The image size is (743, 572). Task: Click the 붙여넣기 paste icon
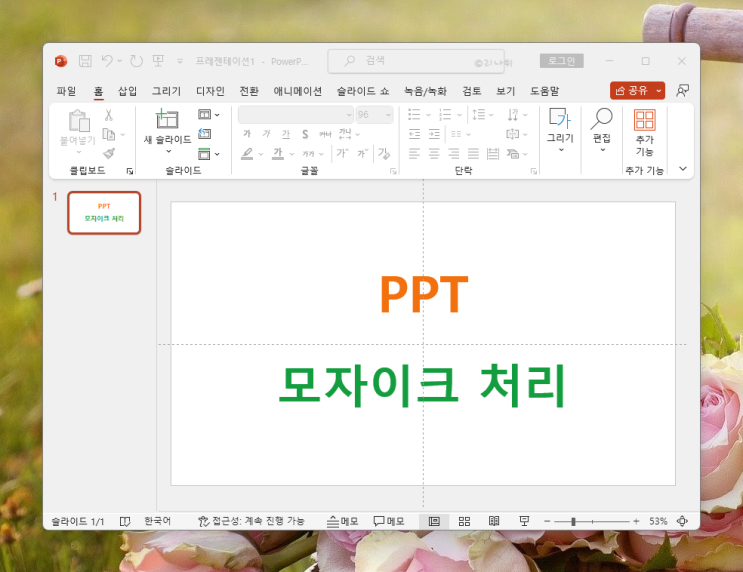pyautogui.click(x=79, y=120)
